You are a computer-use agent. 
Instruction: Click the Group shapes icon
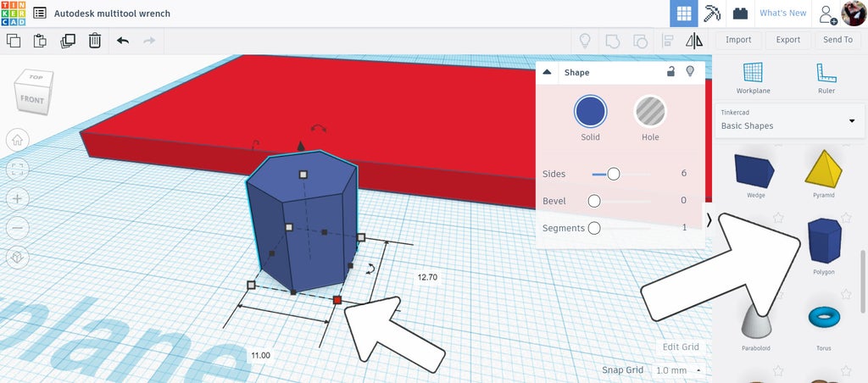click(x=613, y=41)
